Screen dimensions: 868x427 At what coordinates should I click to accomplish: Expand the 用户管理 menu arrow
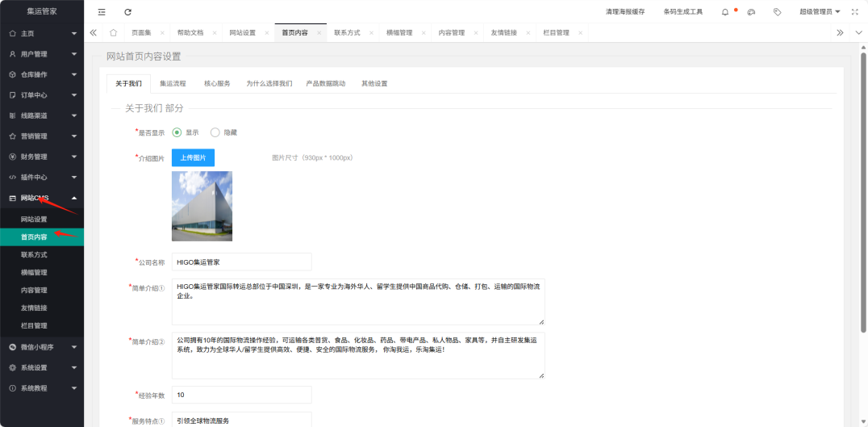(74, 54)
